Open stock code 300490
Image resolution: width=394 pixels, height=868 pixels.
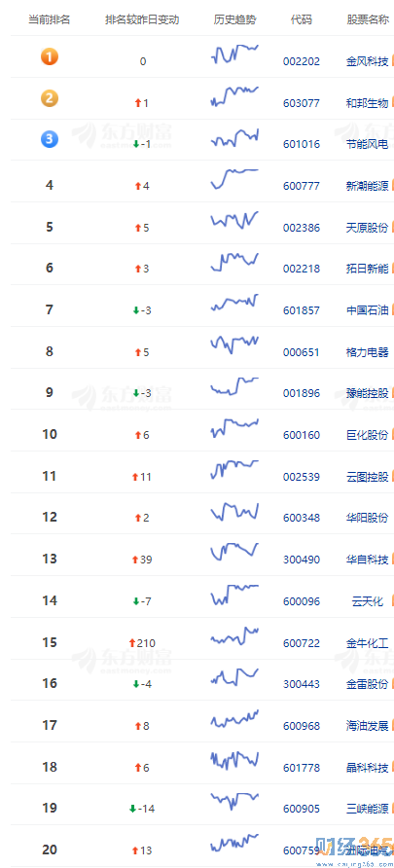(301, 560)
